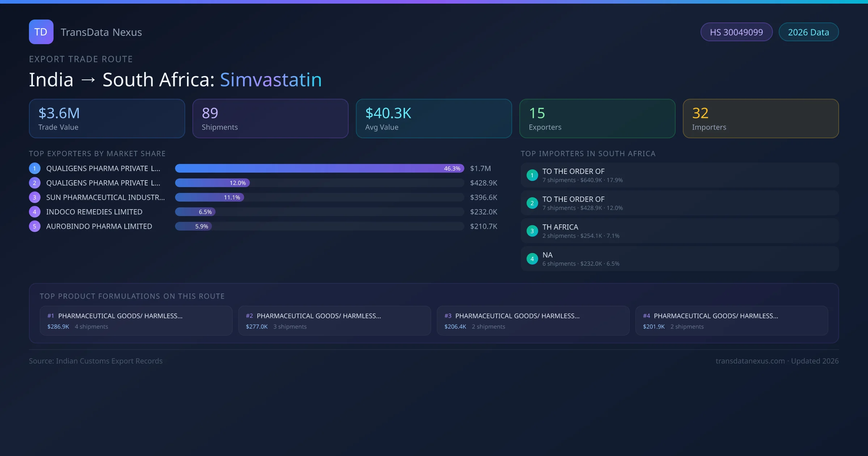Open formulation #4 card worth $201.9K
Viewport: 868px width, 456px height.
coord(731,321)
